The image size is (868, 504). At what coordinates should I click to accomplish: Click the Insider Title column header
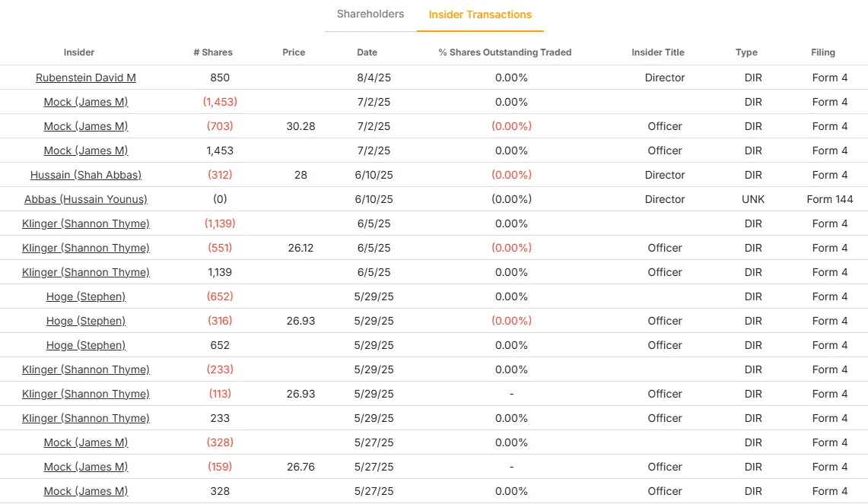coord(658,52)
